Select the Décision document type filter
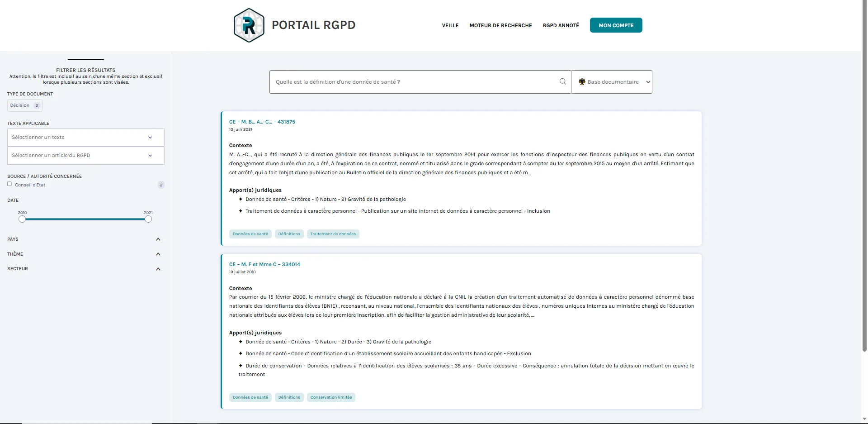This screenshot has height=424, width=868. pos(25,105)
